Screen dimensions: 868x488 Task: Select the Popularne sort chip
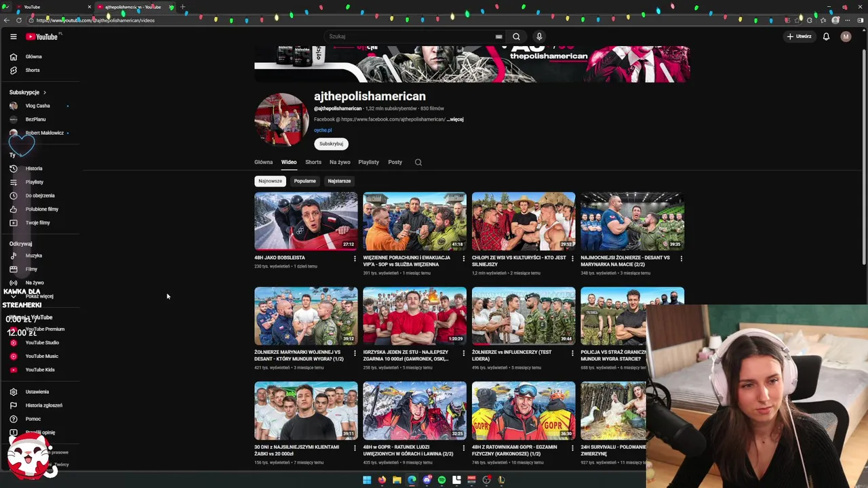click(304, 181)
